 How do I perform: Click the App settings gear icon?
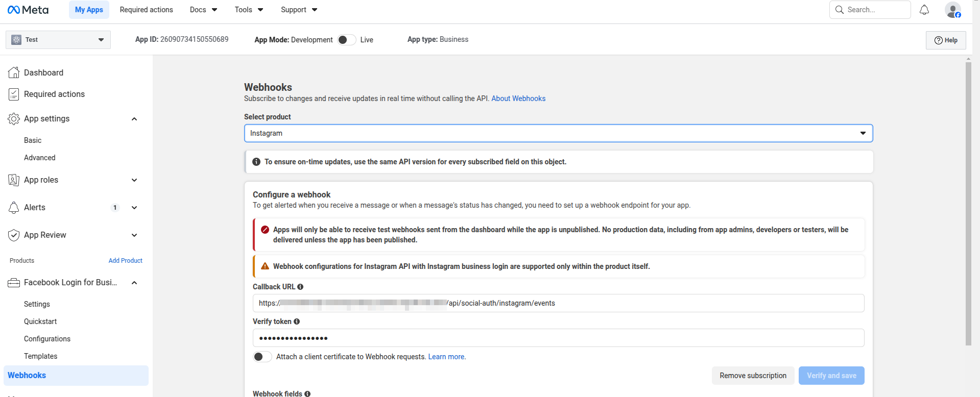14,118
